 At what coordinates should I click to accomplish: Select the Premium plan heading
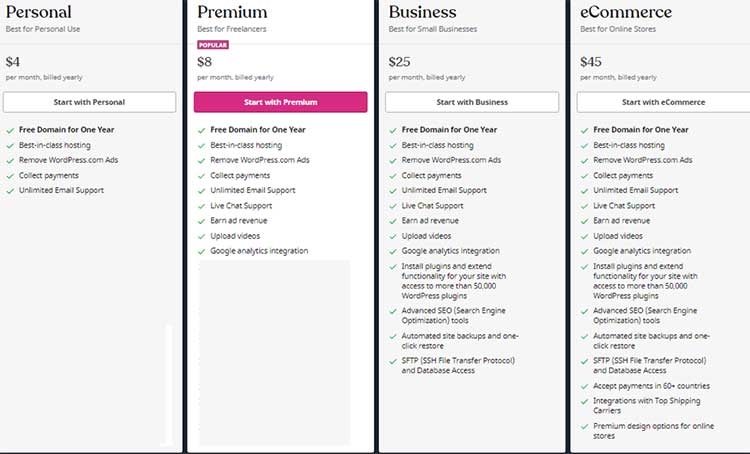pos(232,12)
